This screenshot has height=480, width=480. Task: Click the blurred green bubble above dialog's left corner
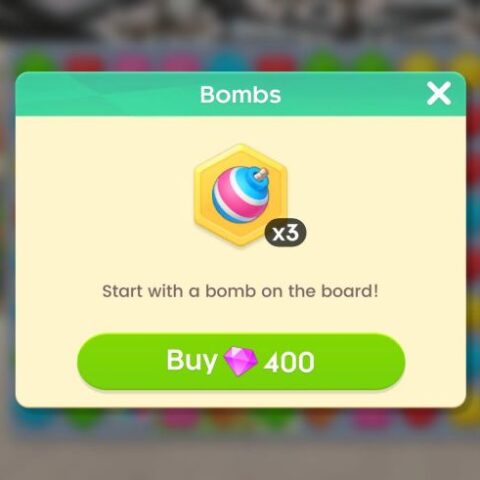coord(37,63)
